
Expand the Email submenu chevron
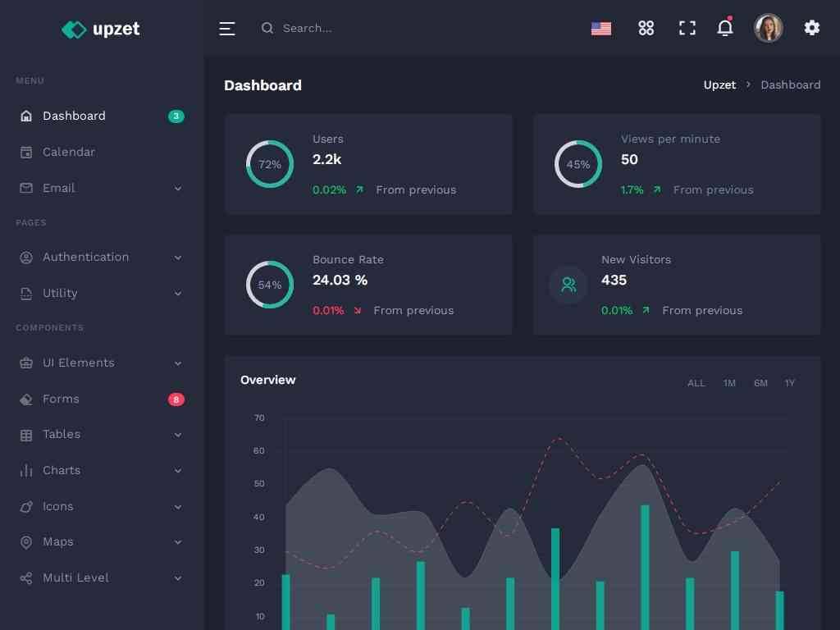(x=178, y=189)
